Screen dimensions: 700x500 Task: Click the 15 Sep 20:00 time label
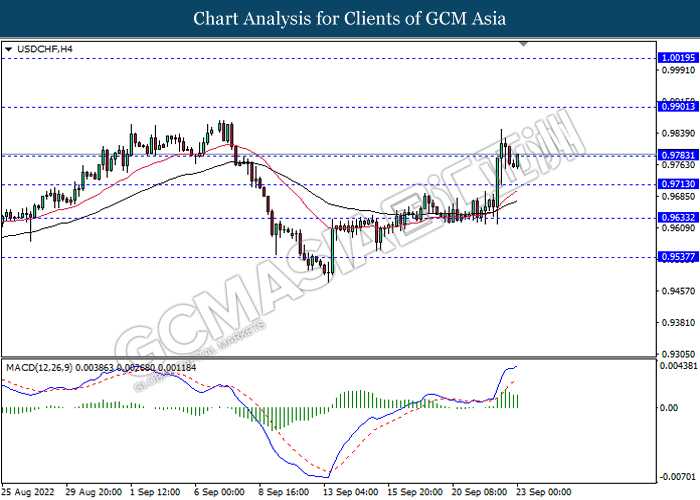point(414,492)
